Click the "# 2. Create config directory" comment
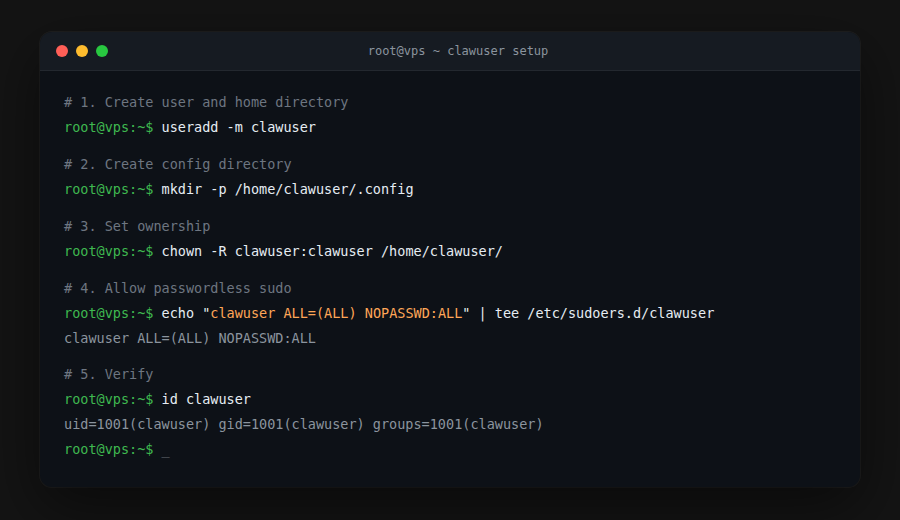 (x=178, y=164)
